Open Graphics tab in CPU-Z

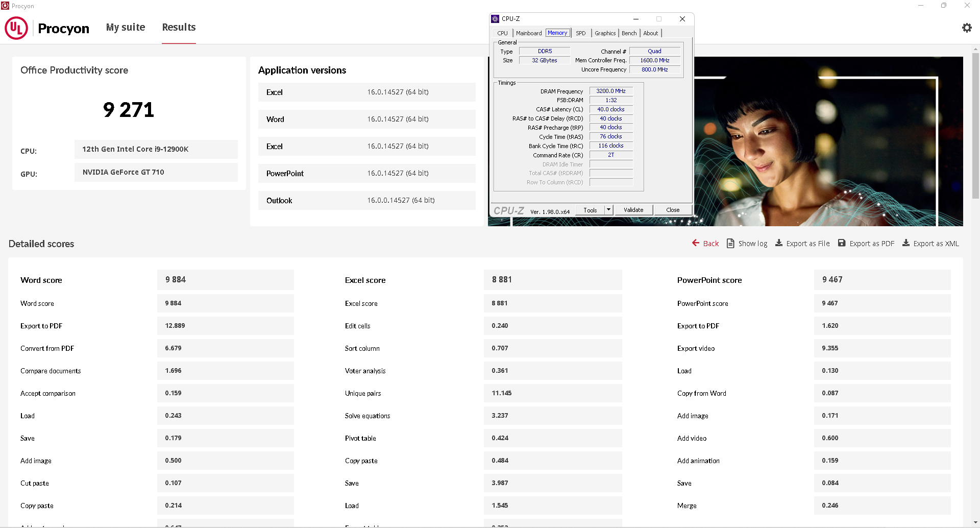pyautogui.click(x=605, y=33)
